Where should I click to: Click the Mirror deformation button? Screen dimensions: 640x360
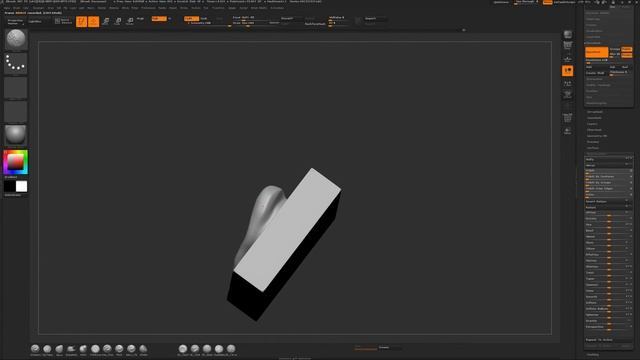click(x=609, y=165)
